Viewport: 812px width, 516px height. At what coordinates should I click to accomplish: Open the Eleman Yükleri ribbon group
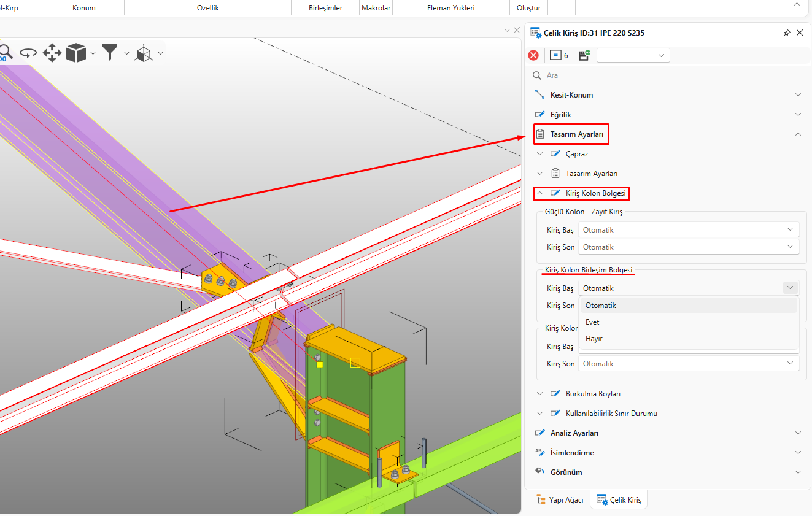(450, 8)
